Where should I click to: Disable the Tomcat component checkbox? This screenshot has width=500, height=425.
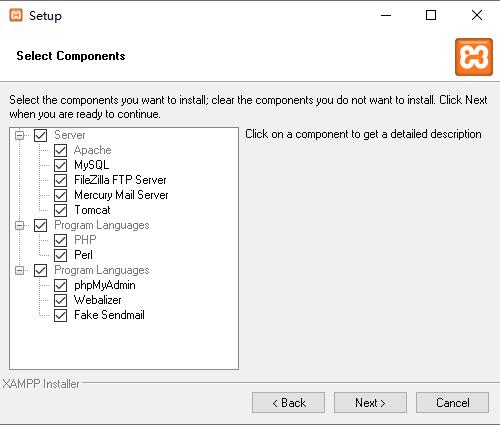[60, 210]
